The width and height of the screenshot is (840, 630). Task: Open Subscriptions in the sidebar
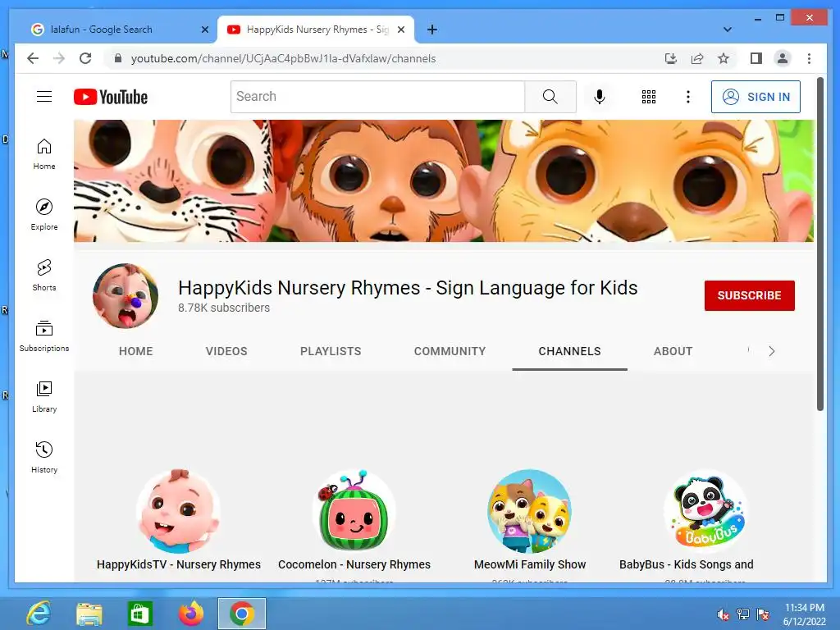(44, 336)
